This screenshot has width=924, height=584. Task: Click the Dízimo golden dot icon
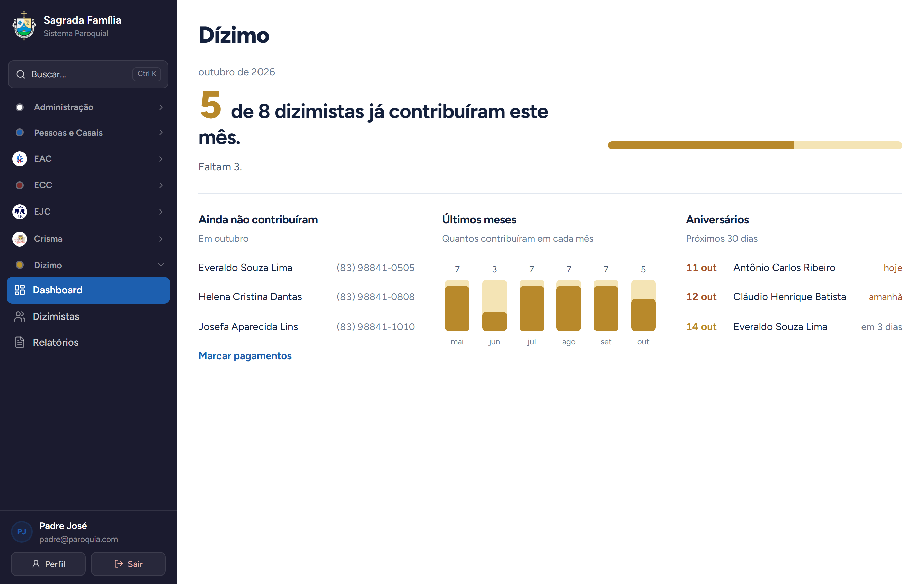pyautogui.click(x=20, y=265)
